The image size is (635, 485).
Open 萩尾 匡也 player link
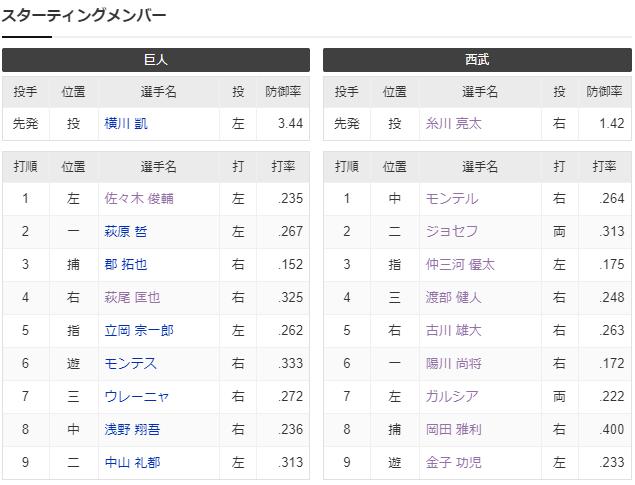pos(132,298)
